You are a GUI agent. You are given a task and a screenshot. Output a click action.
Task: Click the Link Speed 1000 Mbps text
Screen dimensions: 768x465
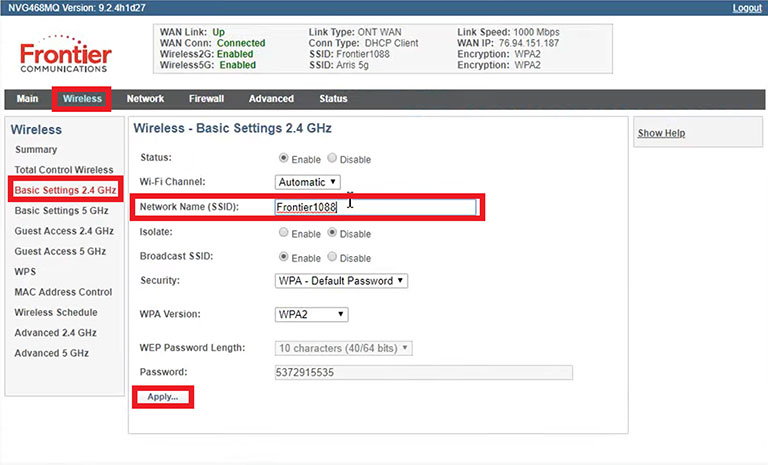point(508,32)
